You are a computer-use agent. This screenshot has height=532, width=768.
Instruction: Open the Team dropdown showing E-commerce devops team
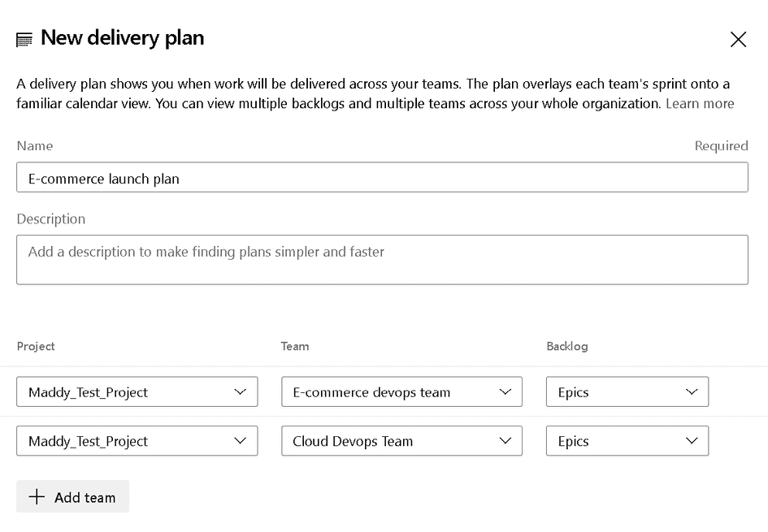[x=401, y=391]
